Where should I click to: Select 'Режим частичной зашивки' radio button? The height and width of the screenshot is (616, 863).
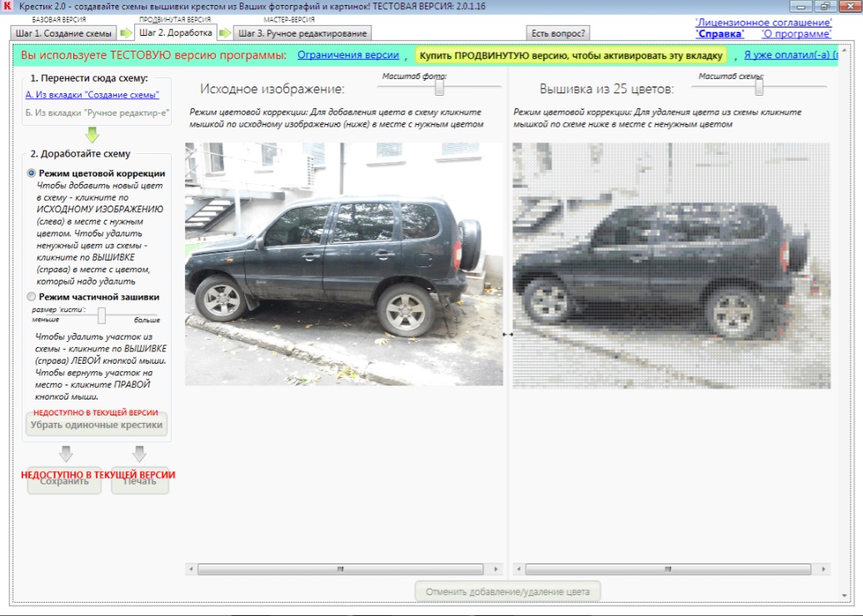point(32,296)
